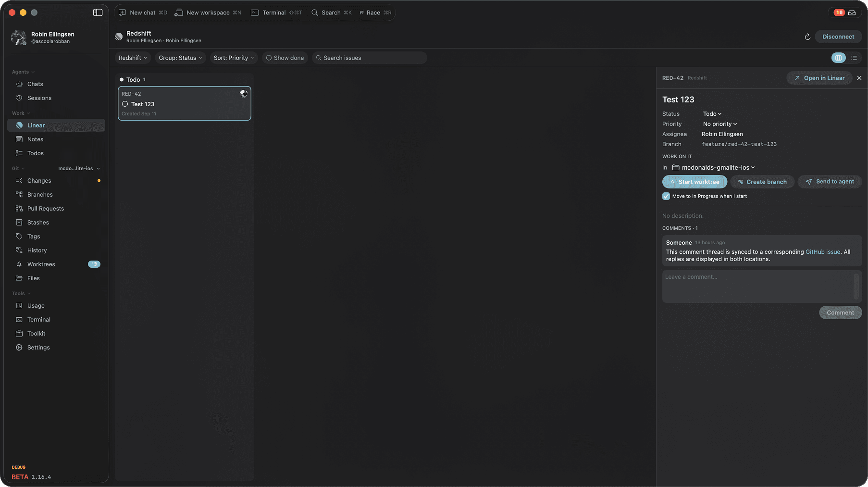Open Stashes view
This screenshot has height=487, width=868.
point(56,223)
